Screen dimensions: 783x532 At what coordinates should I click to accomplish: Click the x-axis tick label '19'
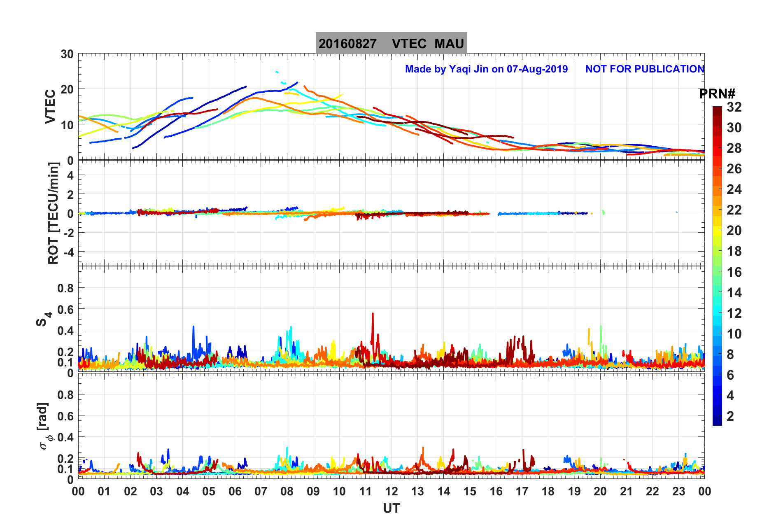[x=574, y=491]
